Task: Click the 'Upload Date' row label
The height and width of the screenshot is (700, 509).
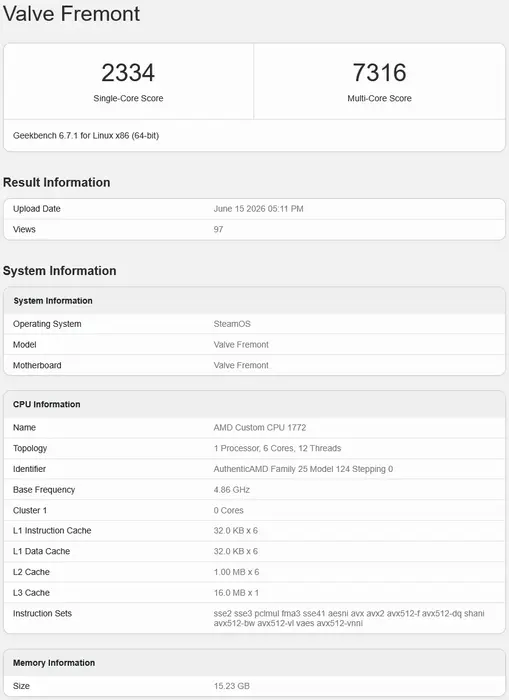Action: 37,208
